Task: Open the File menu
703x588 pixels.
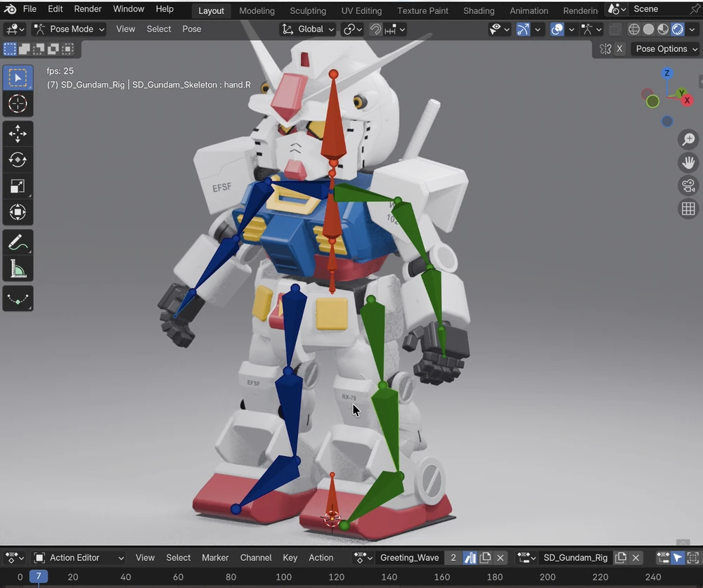Action: point(30,9)
